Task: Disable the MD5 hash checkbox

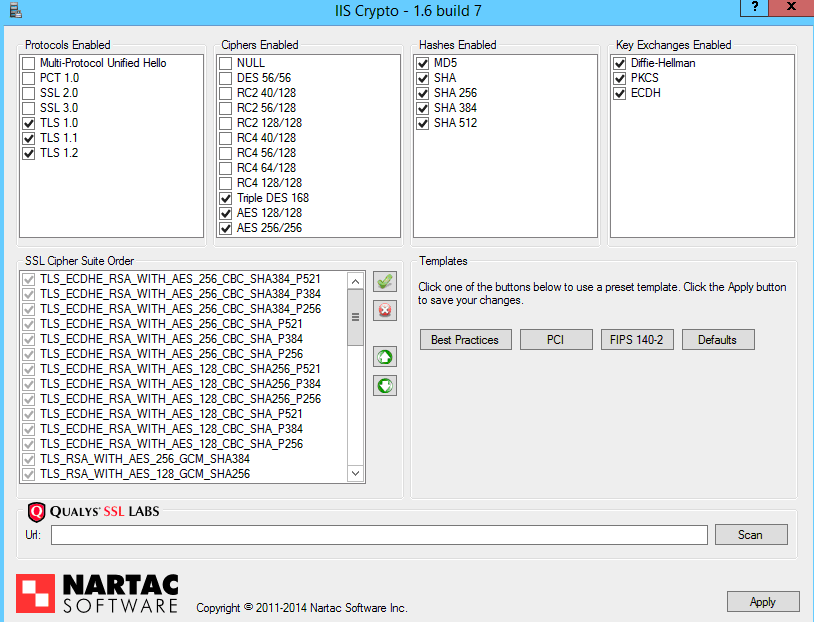Action: coord(422,63)
